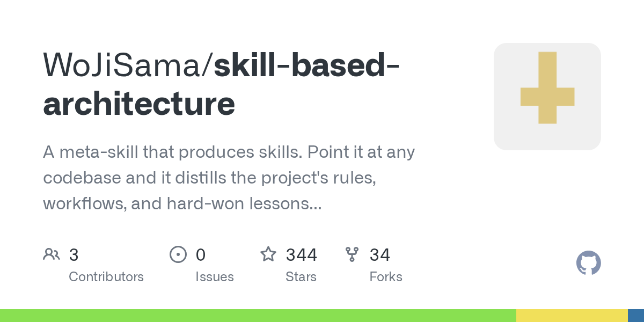Click the Contributors label
Image resolution: width=644 pixels, height=322 pixels.
pyautogui.click(x=106, y=277)
